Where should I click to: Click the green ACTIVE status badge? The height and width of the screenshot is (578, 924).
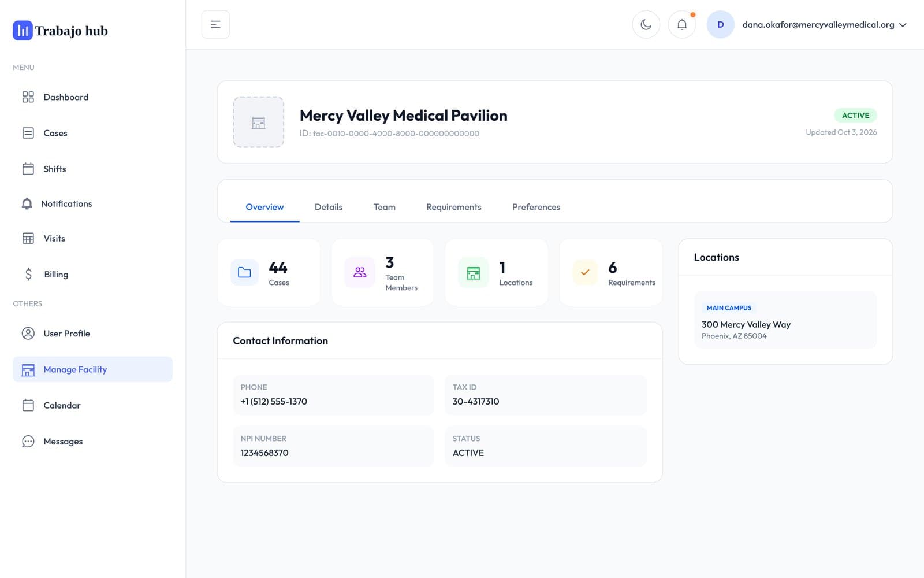tap(855, 116)
